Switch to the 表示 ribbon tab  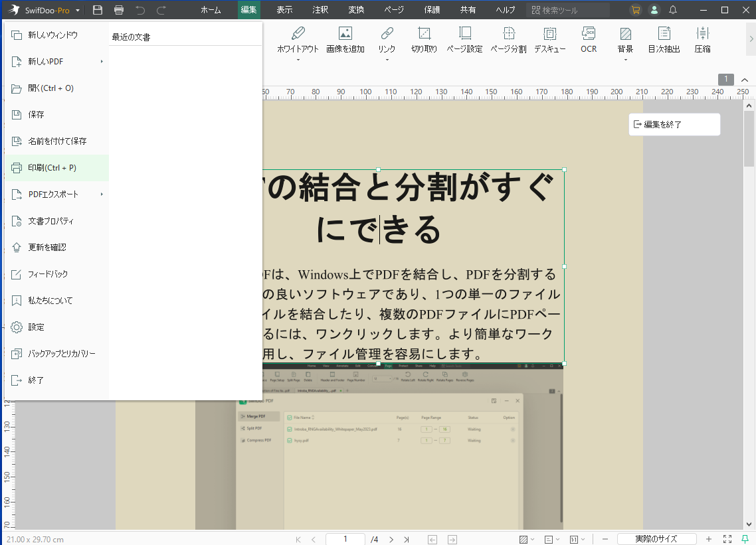coord(284,10)
